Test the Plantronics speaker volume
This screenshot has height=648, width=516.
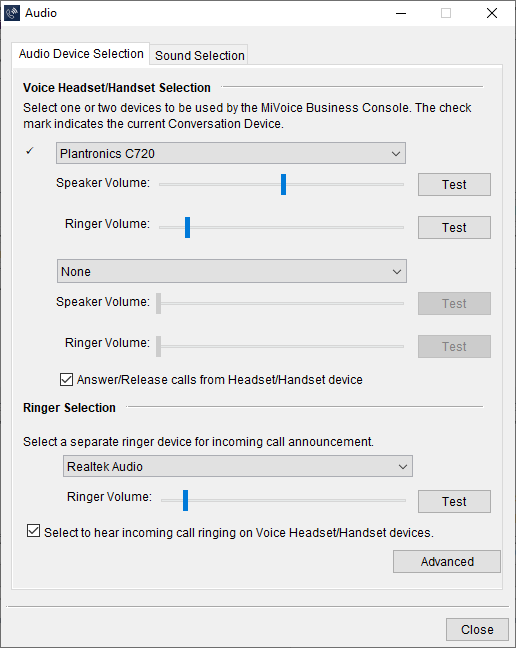point(454,184)
